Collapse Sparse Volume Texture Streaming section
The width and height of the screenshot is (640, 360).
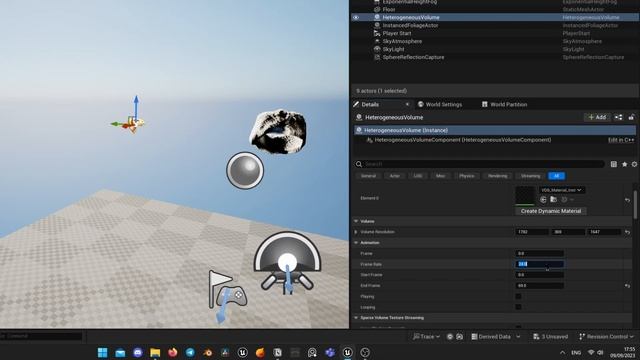click(x=356, y=318)
